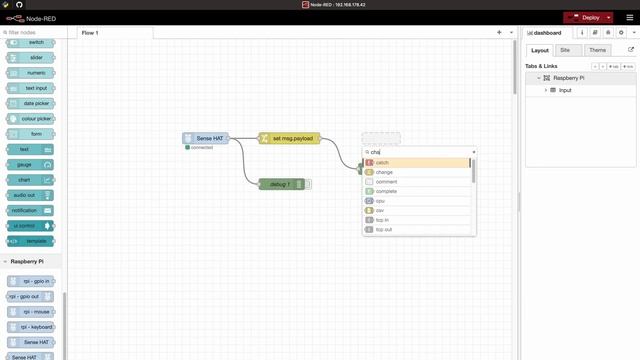Screen dimensions: 640x360
Task: Select the colour picker palette node
Action: pyautogui.click(x=31, y=119)
